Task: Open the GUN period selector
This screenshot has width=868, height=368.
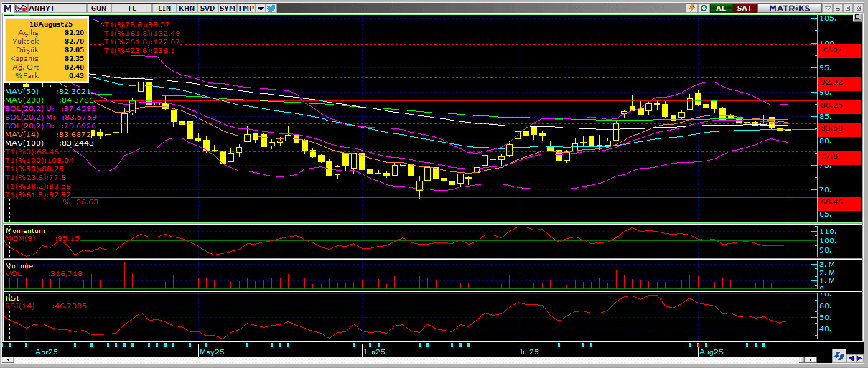Action: coord(100,8)
